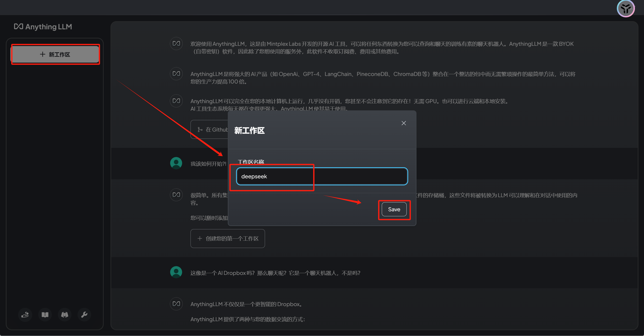Viewport: 644px width, 336px height.
Task: Click the bot icon beside 很简单 message
Action: tap(176, 195)
